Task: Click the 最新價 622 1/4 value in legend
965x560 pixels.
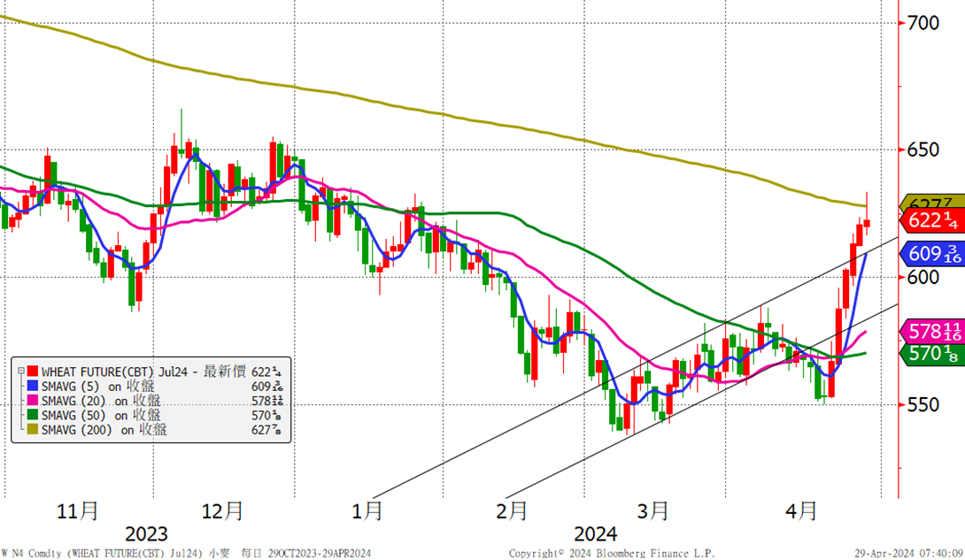Action: pyautogui.click(x=243, y=372)
